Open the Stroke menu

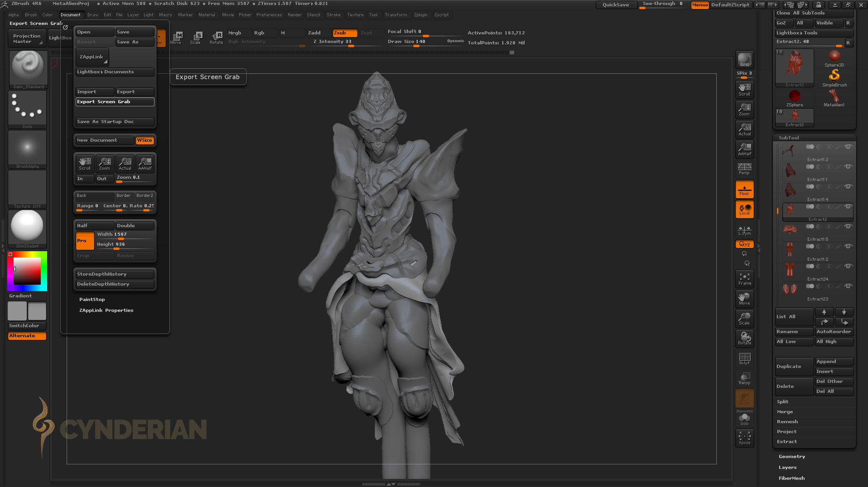[333, 15]
